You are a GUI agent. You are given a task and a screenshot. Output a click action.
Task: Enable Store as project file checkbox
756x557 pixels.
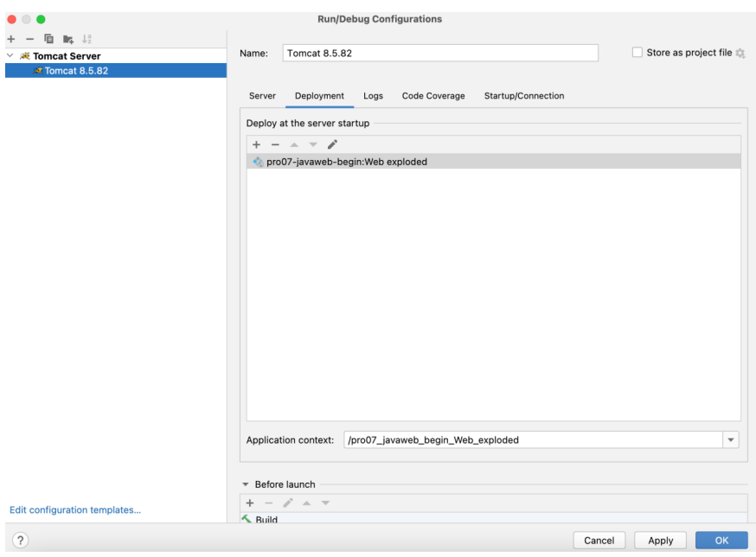coord(637,52)
